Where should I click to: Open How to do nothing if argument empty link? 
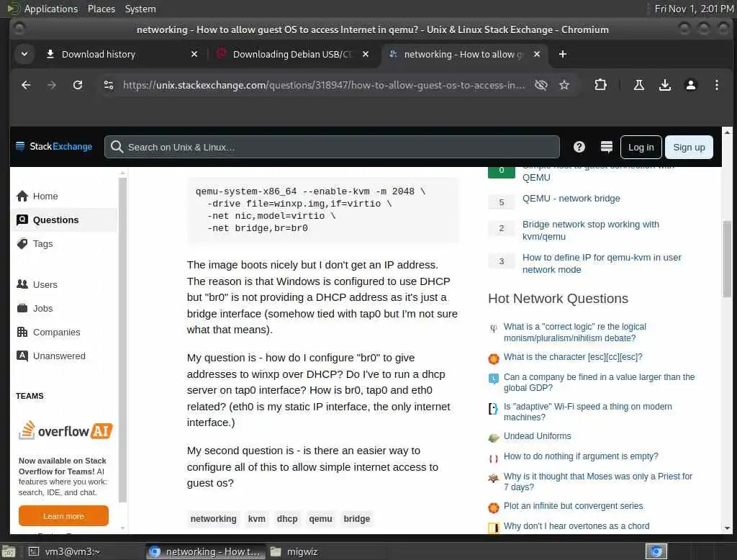581,456
